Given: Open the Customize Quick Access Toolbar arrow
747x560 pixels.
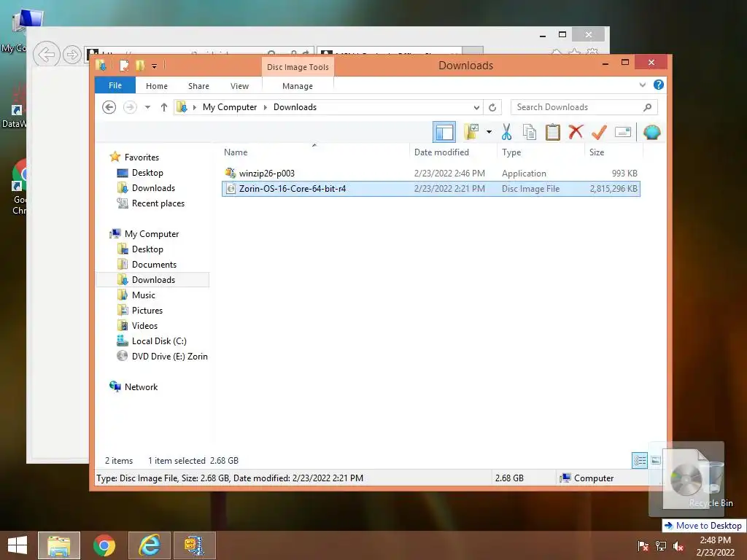Looking at the screenshot, I should (x=155, y=66).
